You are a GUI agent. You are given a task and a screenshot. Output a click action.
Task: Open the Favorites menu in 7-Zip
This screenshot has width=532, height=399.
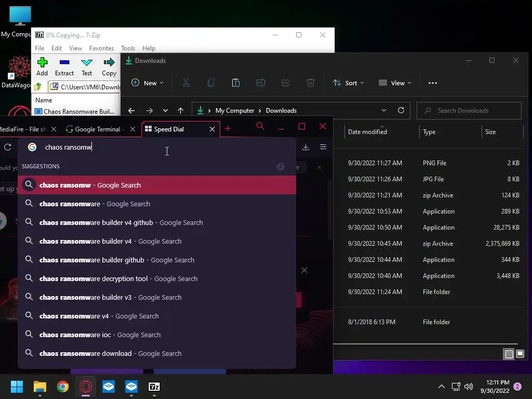(x=101, y=48)
